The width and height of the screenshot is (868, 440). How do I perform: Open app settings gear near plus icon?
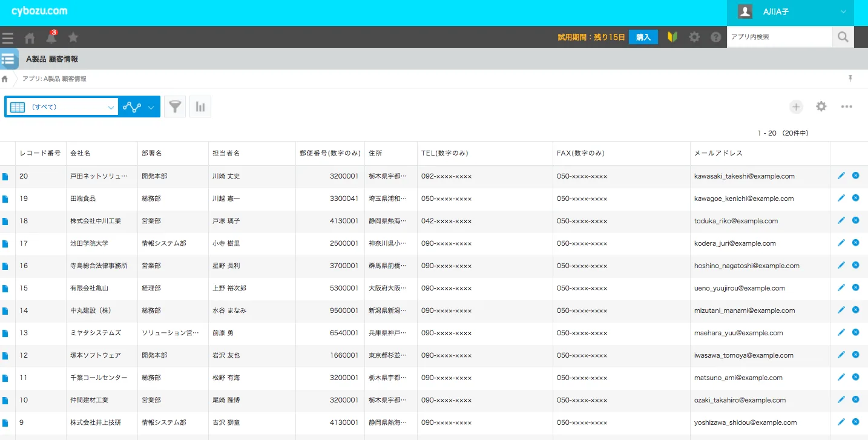(x=821, y=107)
